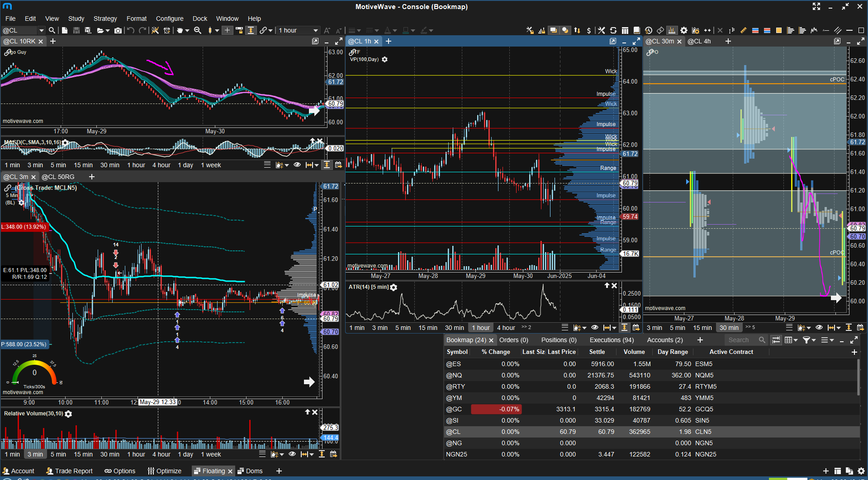
Task: Expand the hand pan tool dropdown
Action: pyautogui.click(x=187, y=30)
